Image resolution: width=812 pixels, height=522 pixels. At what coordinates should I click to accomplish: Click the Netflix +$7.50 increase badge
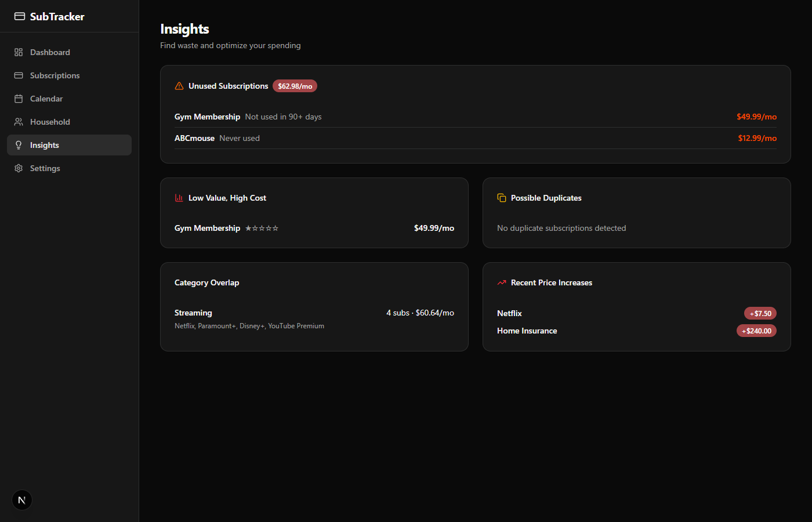click(x=760, y=313)
